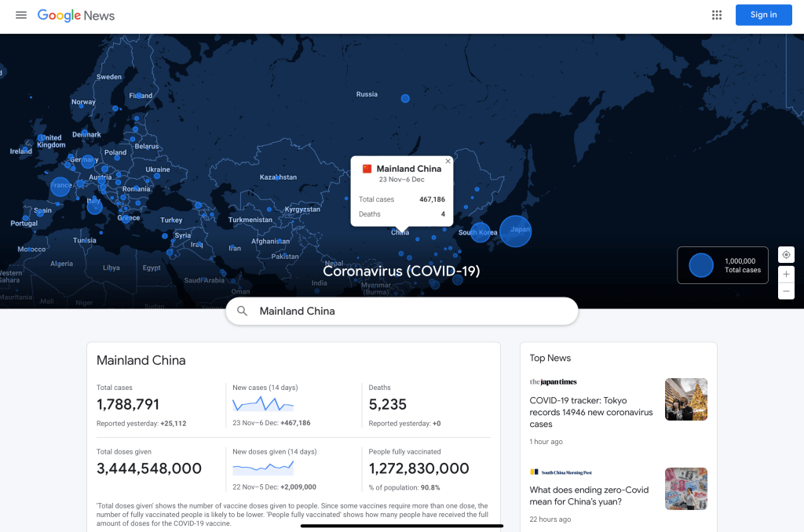Open the Tokyo COVID-19 tracker article
Image resolution: width=804 pixels, height=532 pixels.
(590, 412)
